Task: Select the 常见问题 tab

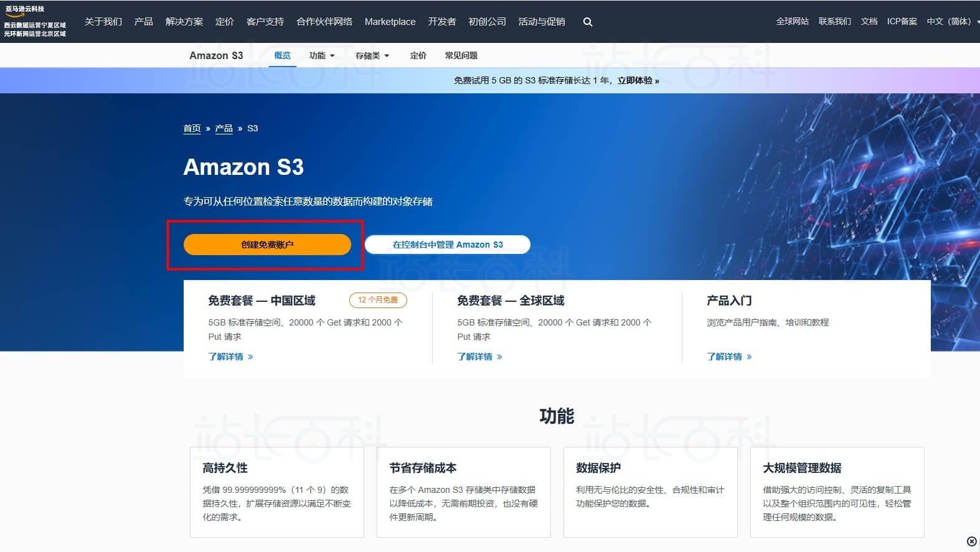Action: click(x=461, y=55)
